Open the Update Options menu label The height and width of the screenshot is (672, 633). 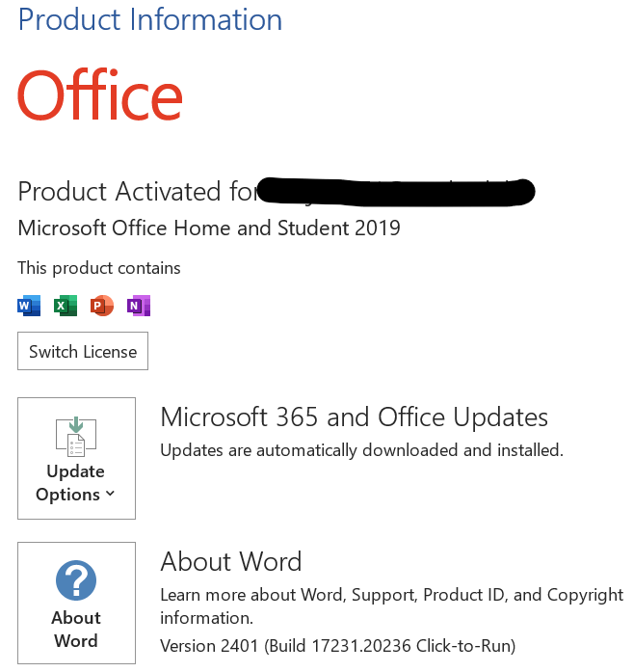[75, 483]
